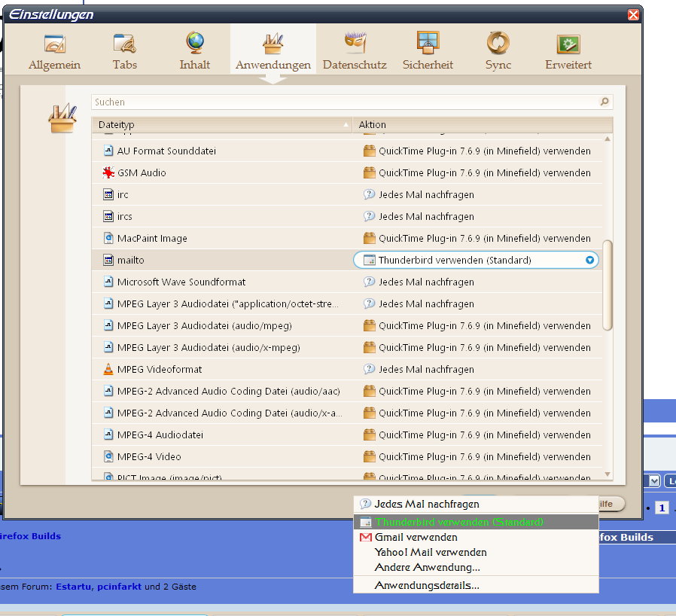Click the MPEG Videoformat VLC cone icon
Image resolution: width=676 pixels, height=616 pixels.
coord(108,369)
